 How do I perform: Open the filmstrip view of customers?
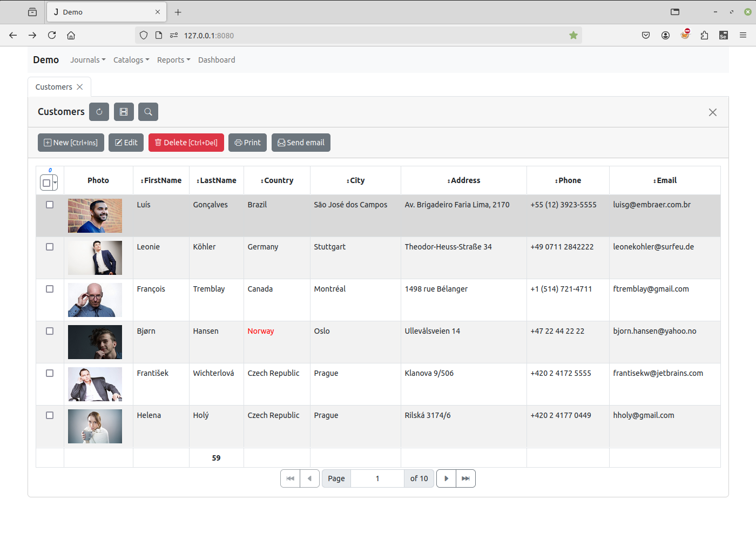(124, 112)
